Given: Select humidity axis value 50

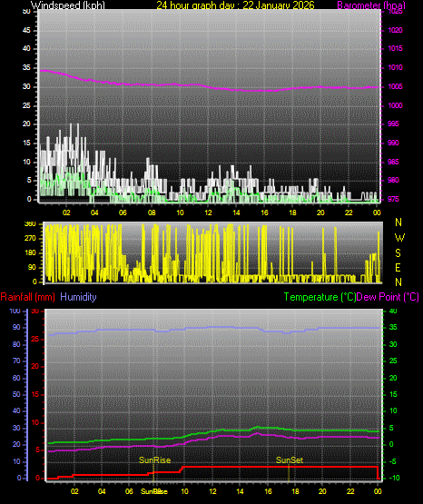Looking at the screenshot, I should tap(16, 394).
